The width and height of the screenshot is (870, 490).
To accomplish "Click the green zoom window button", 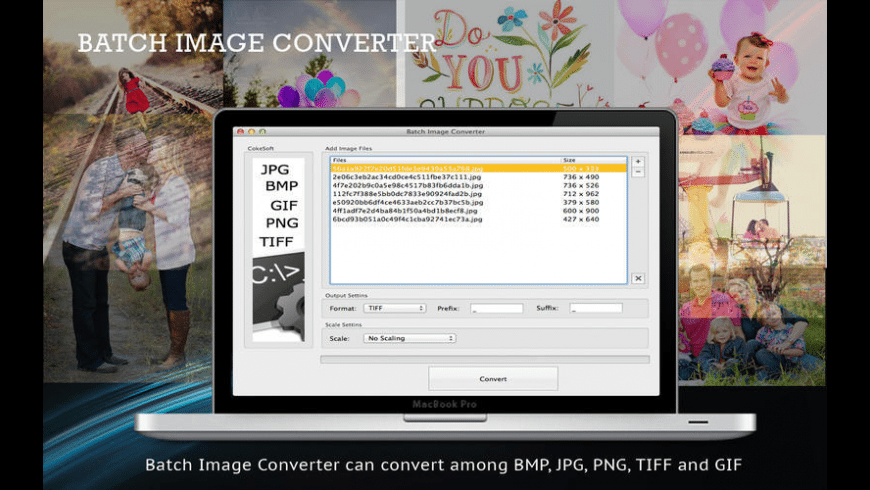I will tap(262, 132).
